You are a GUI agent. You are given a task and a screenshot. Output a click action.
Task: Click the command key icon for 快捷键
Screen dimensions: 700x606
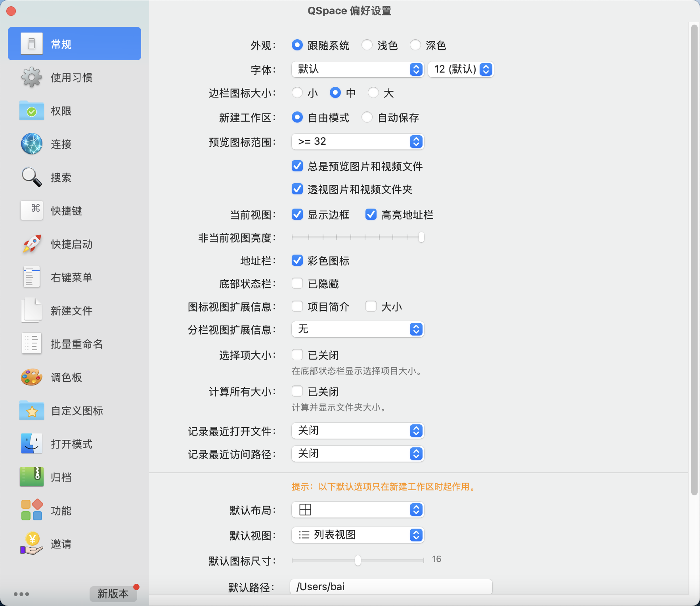(x=32, y=210)
